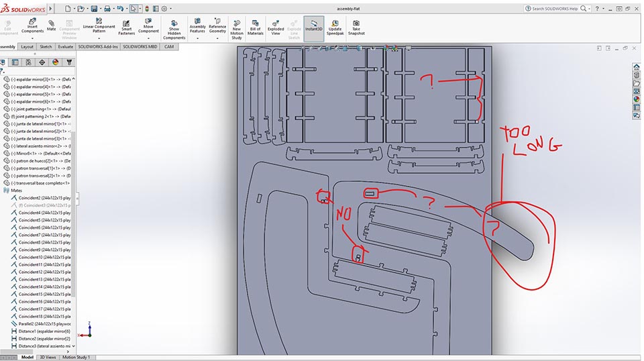Select the Mates folder in tree
The image size is (644, 361).
(x=13, y=191)
